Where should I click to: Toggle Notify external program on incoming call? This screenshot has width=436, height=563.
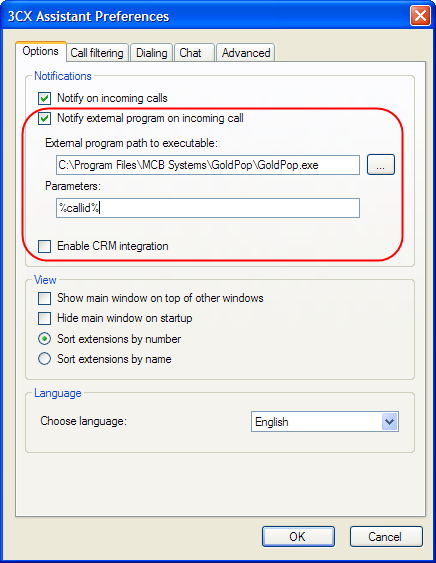pos(45,118)
